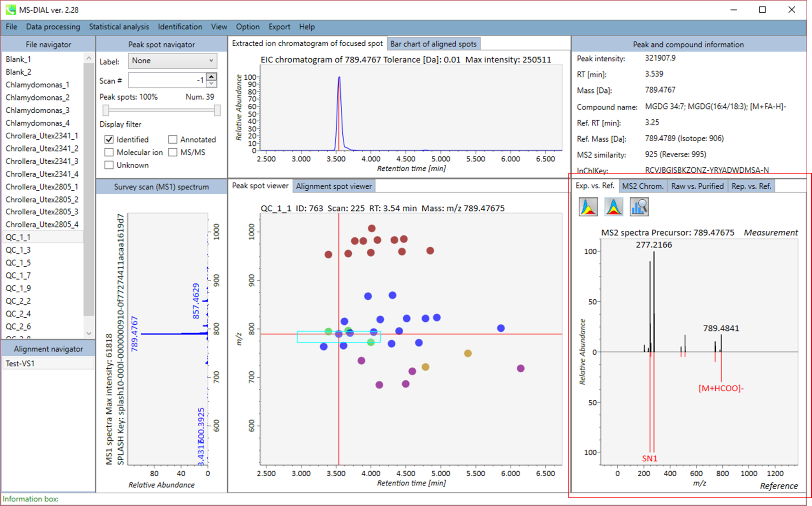Select Blank_1 in File navigator
The width and height of the screenshot is (812, 506).
pos(43,59)
